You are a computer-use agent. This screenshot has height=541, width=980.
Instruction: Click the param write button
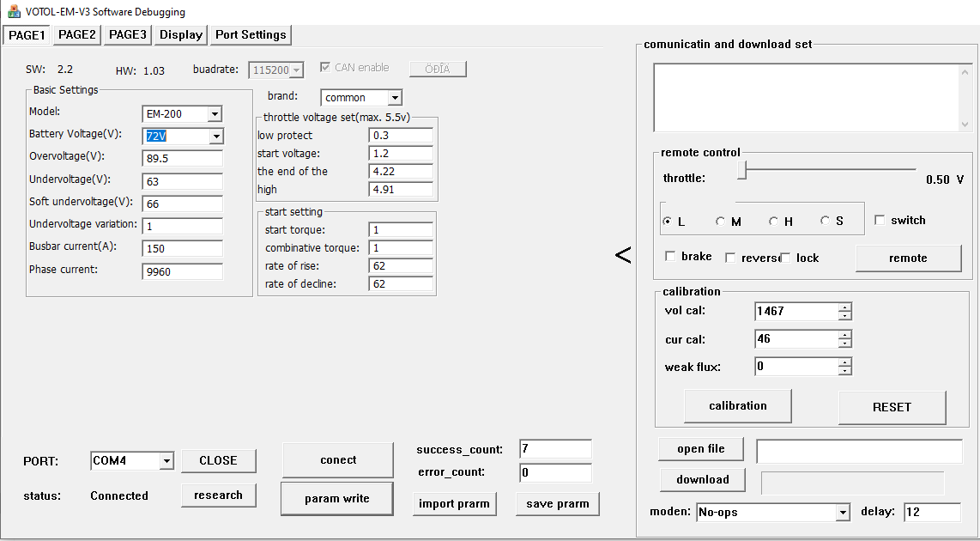tap(336, 499)
